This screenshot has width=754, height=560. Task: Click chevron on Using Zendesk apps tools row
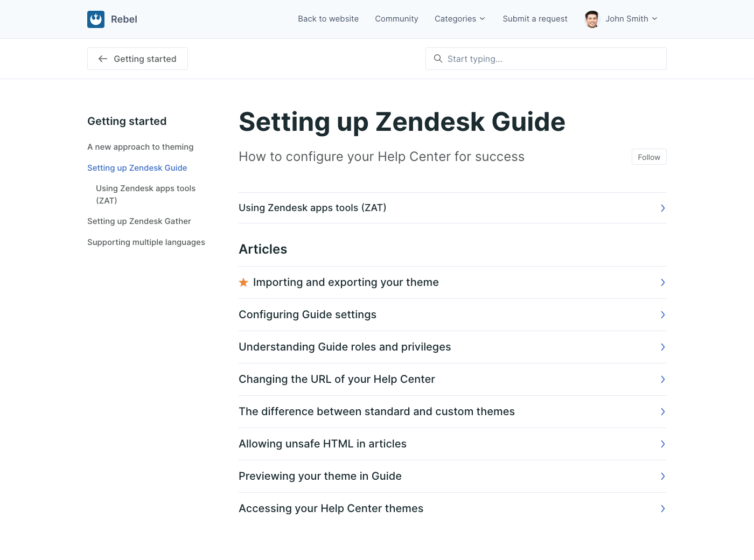click(x=662, y=208)
